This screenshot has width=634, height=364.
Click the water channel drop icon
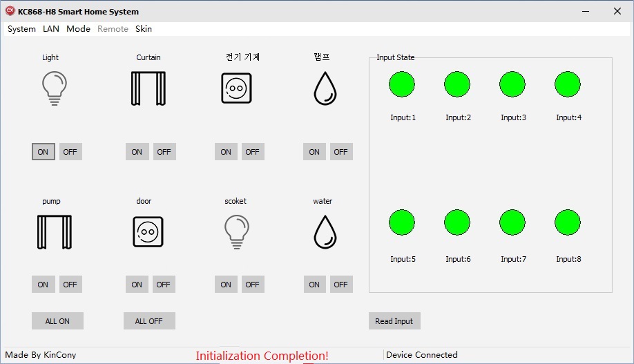325,232
